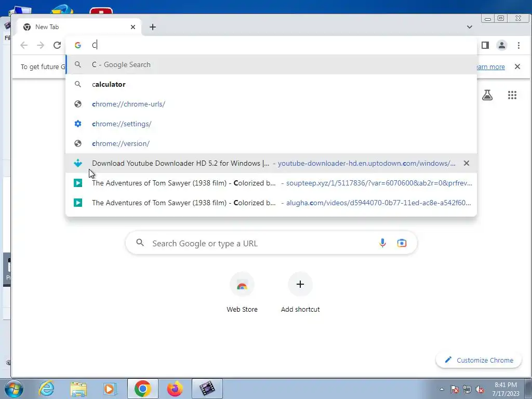Go back with the back arrow

coord(24,45)
